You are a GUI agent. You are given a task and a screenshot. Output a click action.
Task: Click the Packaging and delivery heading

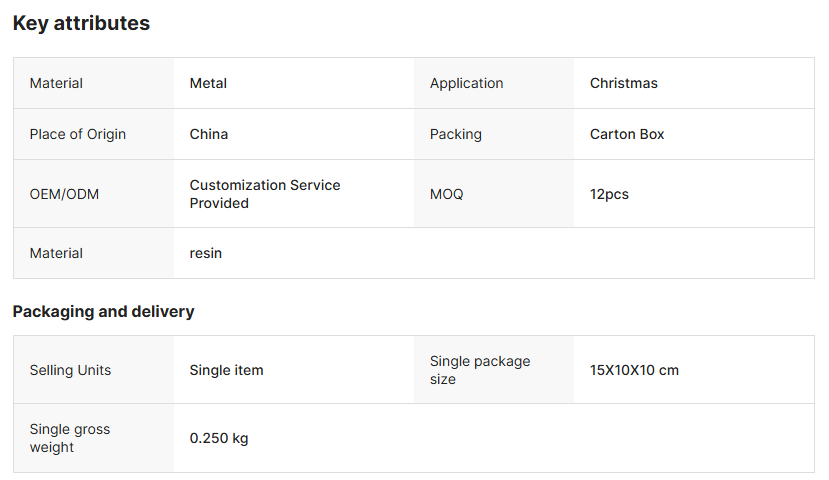coord(103,311)
